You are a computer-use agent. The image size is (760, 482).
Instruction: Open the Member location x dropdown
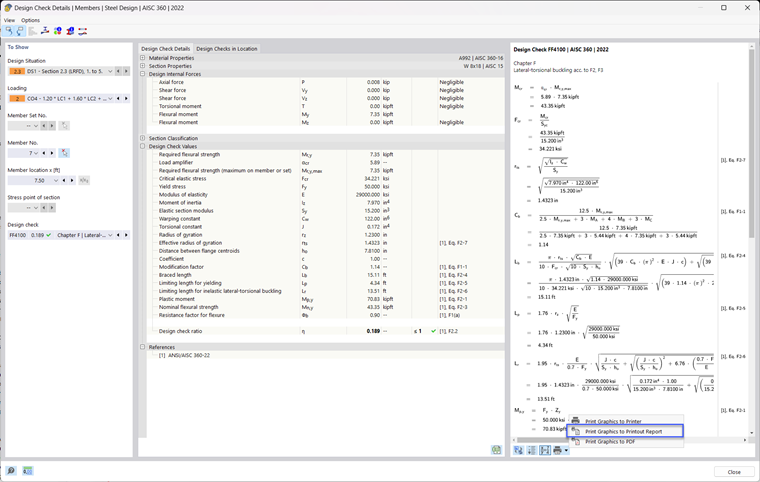click(x=56, y=180)
